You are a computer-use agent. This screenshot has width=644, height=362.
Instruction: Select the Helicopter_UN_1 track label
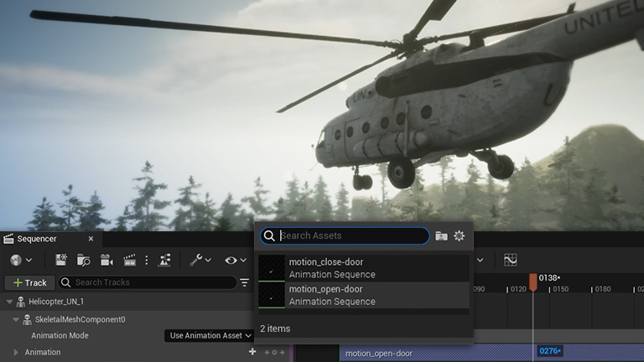coord(56,302)
